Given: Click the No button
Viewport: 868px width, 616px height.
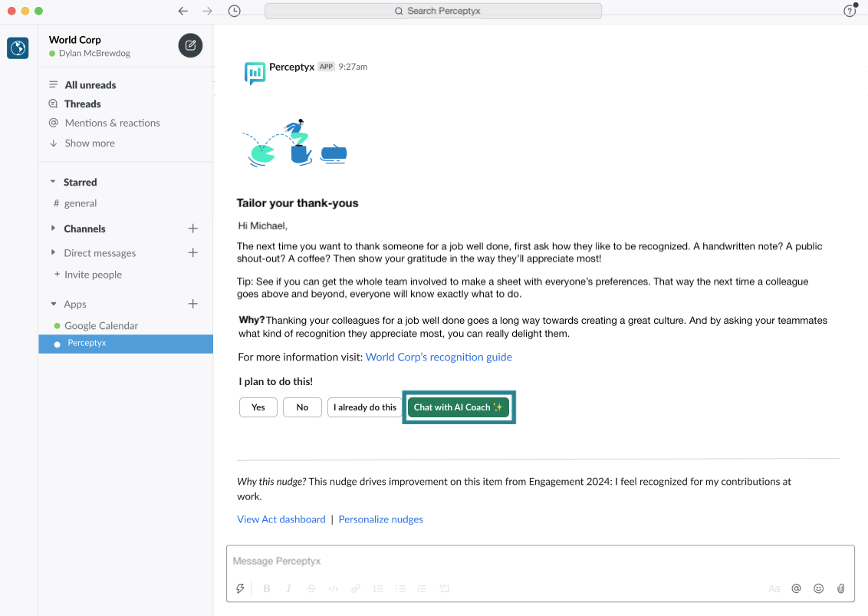Looking at the screenshot, I should pyautogui.click(x=302, y=407).
